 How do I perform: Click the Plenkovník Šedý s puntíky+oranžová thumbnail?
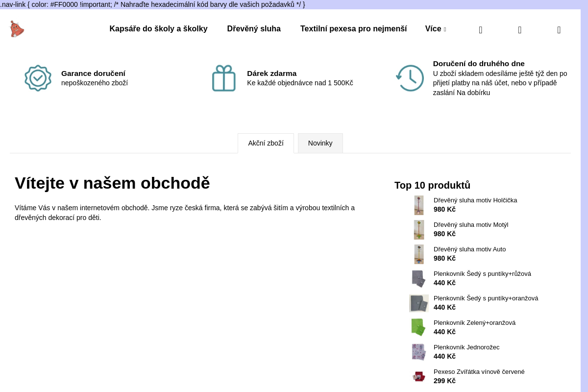coord(418,303)
